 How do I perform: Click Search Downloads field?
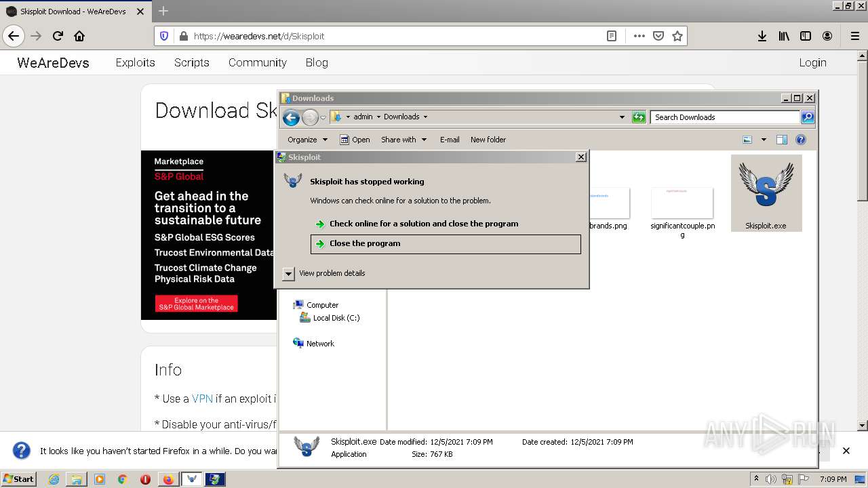coord(724,117)
